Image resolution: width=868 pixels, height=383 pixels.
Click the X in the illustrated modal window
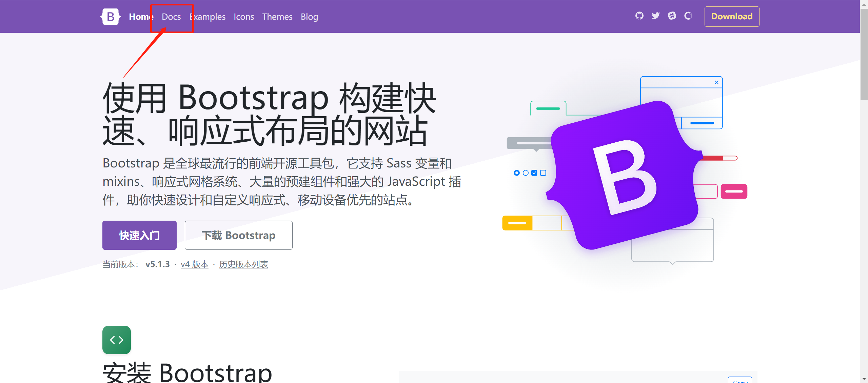coord(716,82)
